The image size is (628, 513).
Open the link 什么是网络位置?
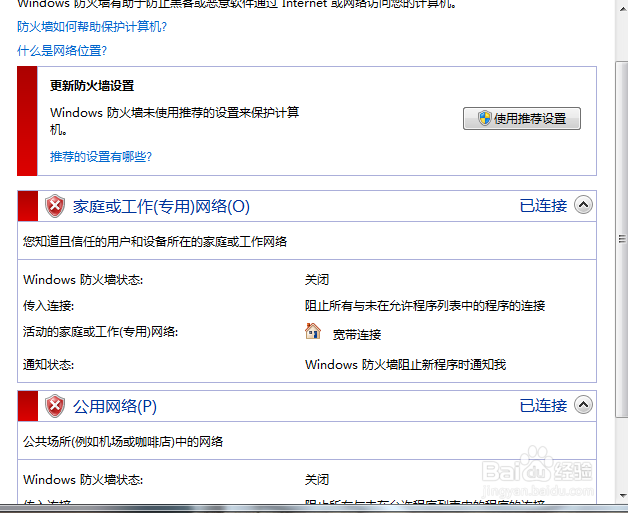coord(62,51)
